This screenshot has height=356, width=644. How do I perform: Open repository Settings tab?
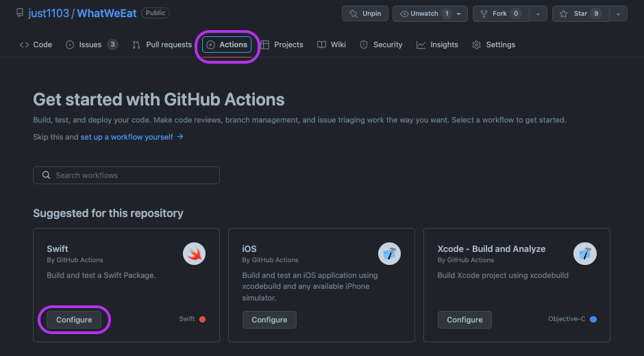[x=494, y=44]
